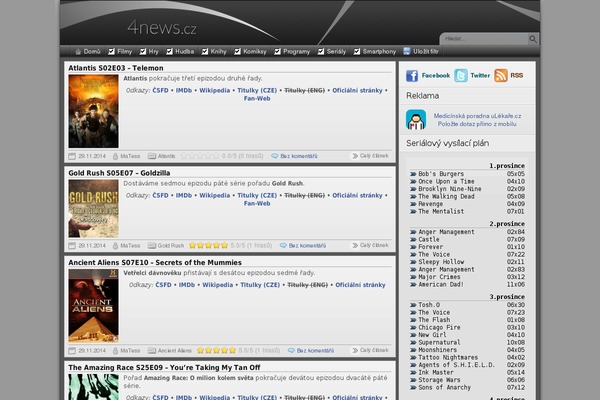The height and width of the screenshot is (400, 600).
Task: Focus the Hledat search input field
Action: 485,39
